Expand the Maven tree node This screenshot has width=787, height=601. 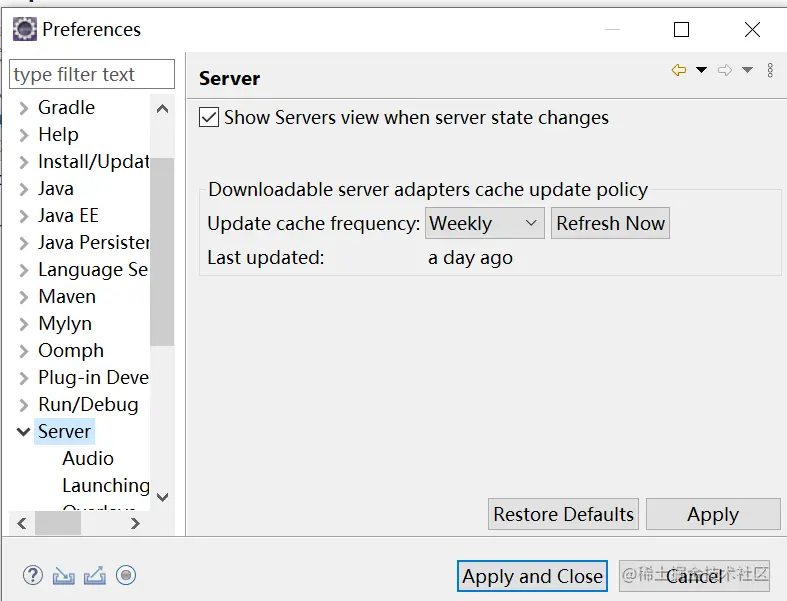(x=24, y=297)
